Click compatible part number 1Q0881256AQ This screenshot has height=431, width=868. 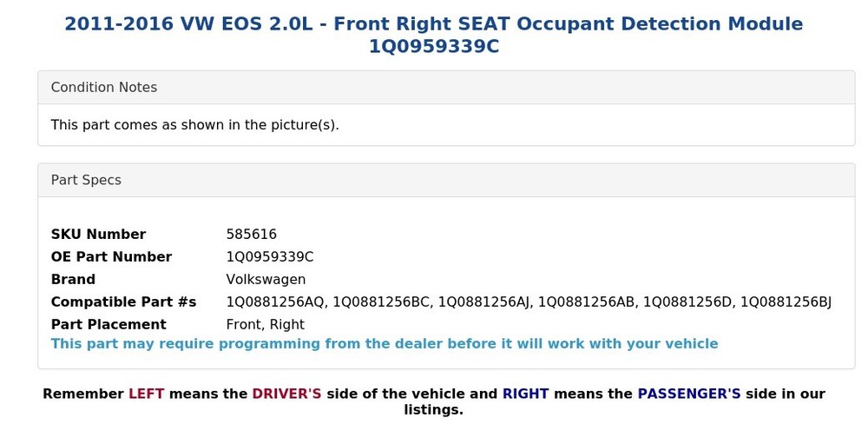coord(275,302)
